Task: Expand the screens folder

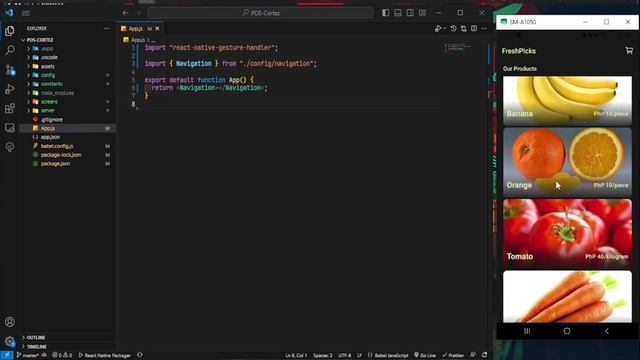Action: (x=29, y=102)
